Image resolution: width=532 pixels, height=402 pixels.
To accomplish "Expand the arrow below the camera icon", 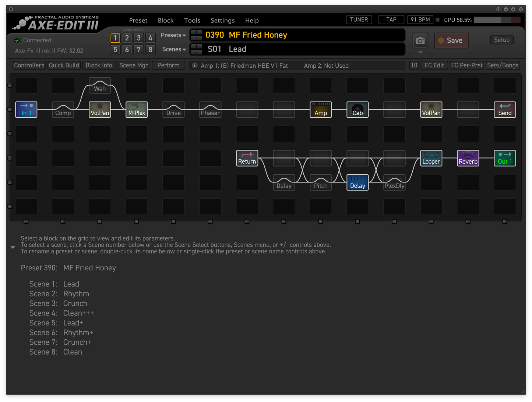I will (420, 52).
